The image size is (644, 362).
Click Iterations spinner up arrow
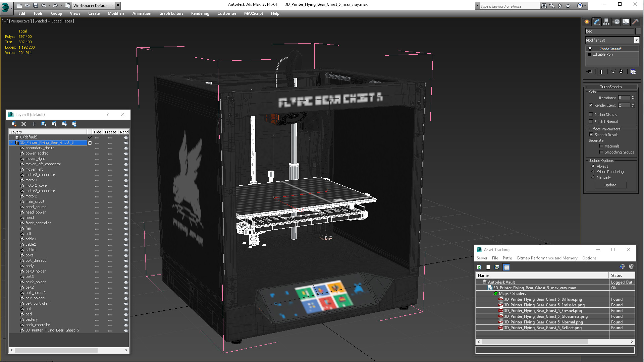pyautogui.click(x=633, y=97)
